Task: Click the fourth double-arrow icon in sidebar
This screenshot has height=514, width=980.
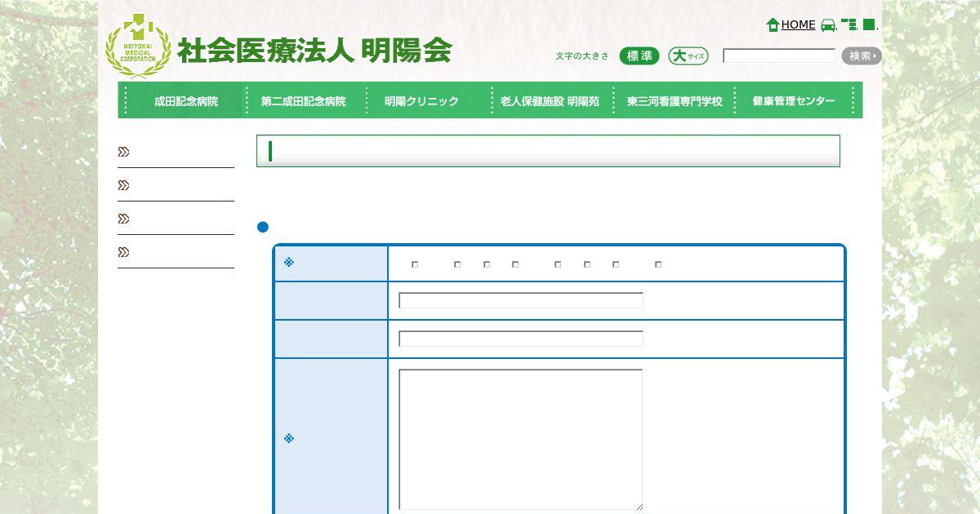Action: (x=124, y=252)
